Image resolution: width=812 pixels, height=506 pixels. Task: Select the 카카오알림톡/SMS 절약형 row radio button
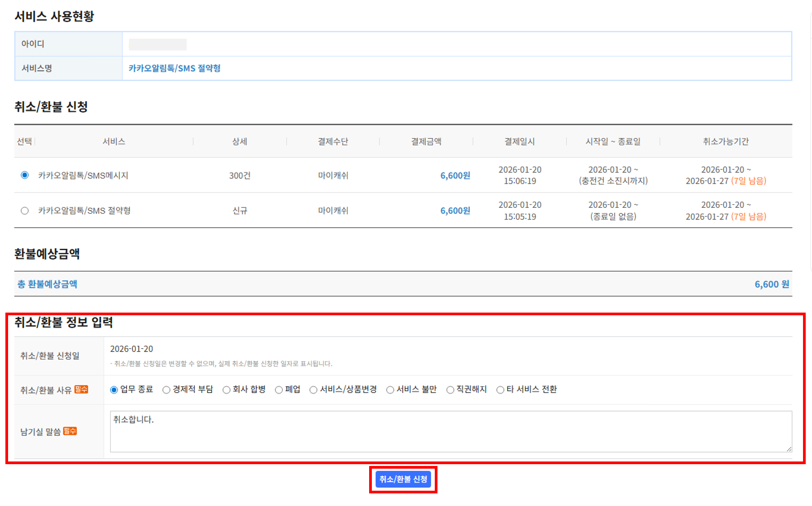tap(25, 210)
